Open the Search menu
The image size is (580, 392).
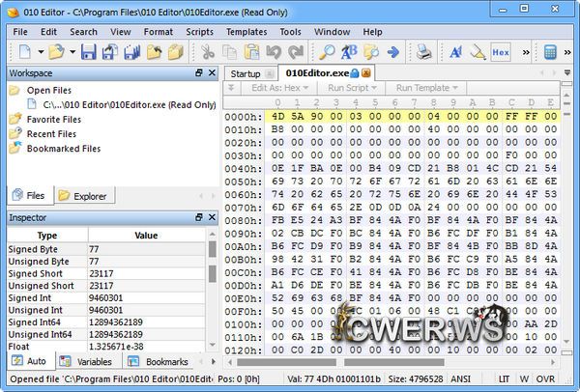[83, 32]
